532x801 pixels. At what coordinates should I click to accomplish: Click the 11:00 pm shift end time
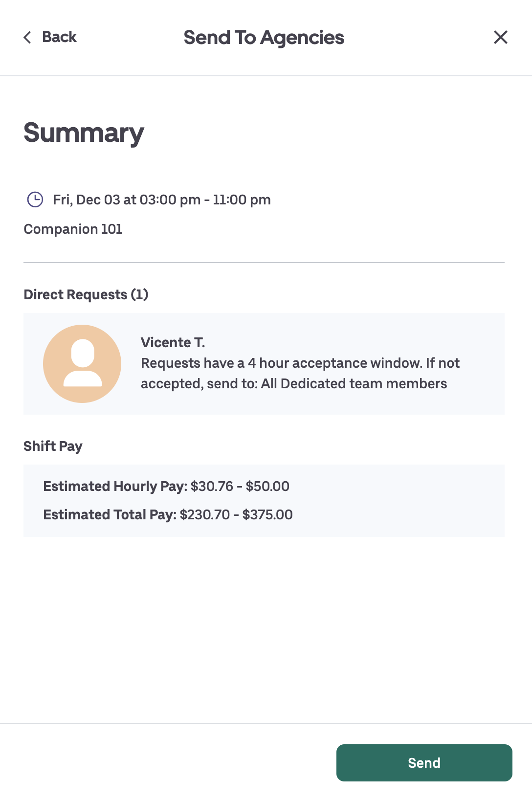pos(242,200)
